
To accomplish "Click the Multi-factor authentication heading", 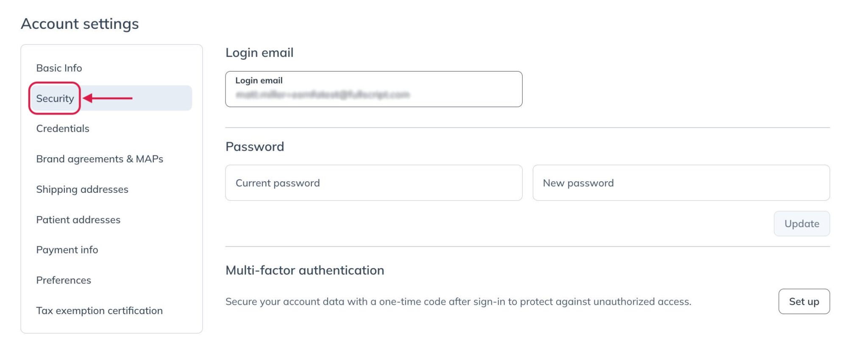I will (305, 270).
